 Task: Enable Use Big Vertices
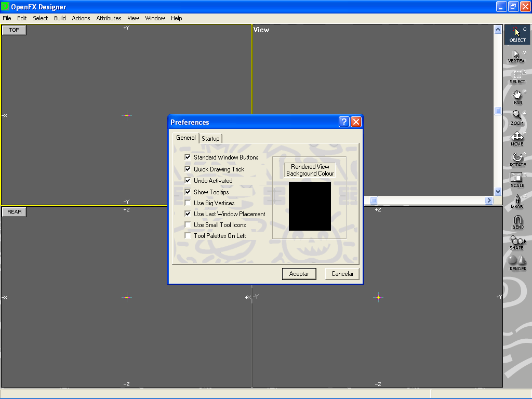point(188,203)
